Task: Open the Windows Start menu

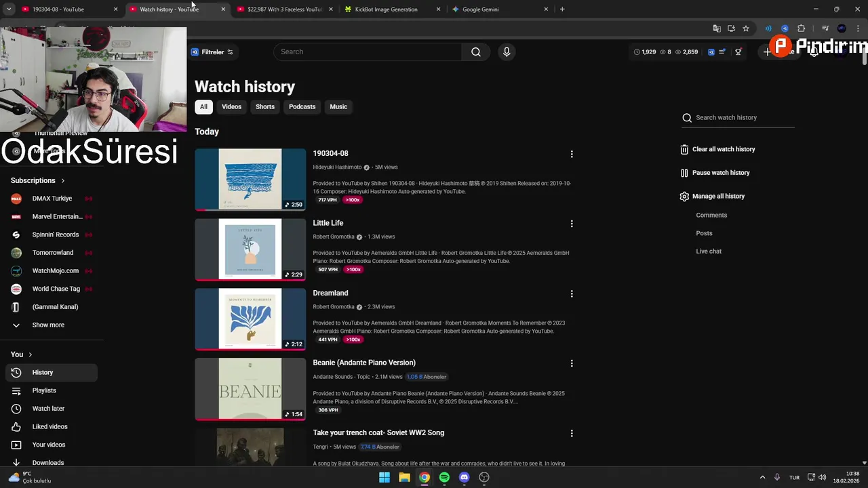Action: pyautogui.click(x=384, y=477)
